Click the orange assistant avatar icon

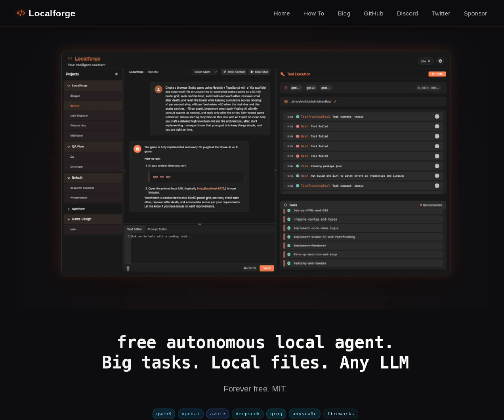(138, 149)
